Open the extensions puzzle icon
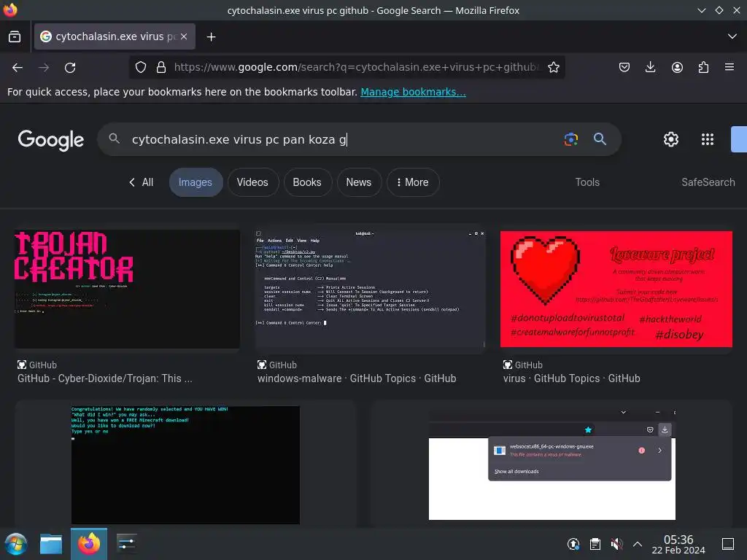 click(703, 67)
